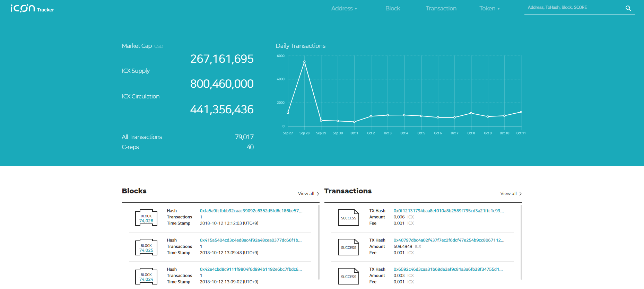The height and width of the screenshot is (289, 644).
Task: Open block hash 0xfa5a9fcfbbb92caac...
Action: [x=251, y=211]
